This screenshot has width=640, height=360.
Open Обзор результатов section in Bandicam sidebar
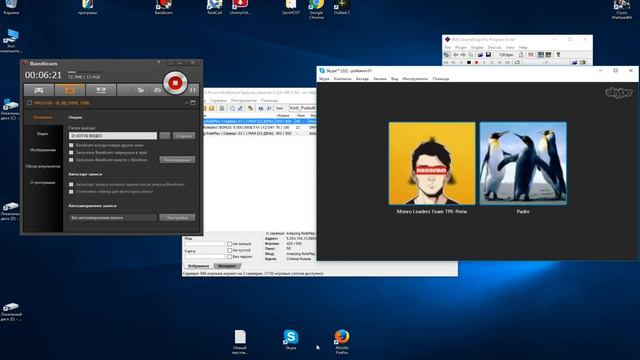tap(43, 167)
